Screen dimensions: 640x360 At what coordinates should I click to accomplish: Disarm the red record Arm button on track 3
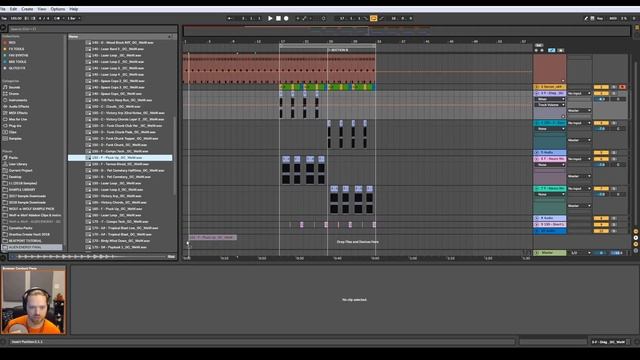pos(622,87)
